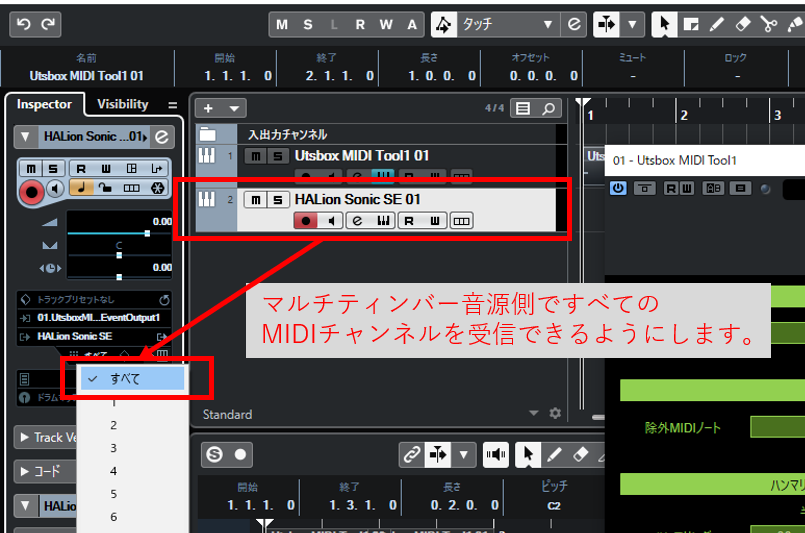The width and height of the screenshot is (805, 533).
Task: Expand the Track Versions section
Action: pos(24,437)
